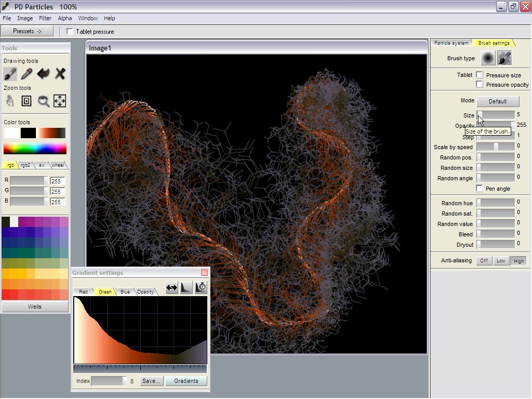Toggle the Pen angle checkbox

(x=480, y=189)
